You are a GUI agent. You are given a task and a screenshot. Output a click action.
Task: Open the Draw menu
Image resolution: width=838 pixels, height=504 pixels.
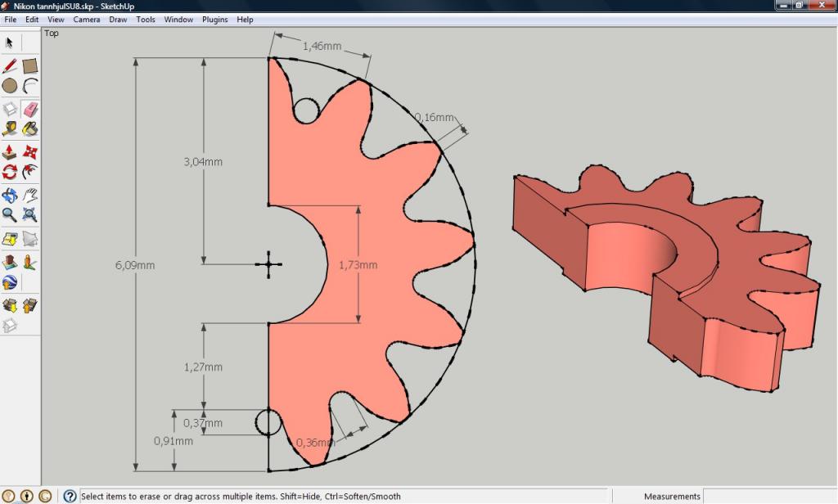pyautogui.click(x=119, y=20)
